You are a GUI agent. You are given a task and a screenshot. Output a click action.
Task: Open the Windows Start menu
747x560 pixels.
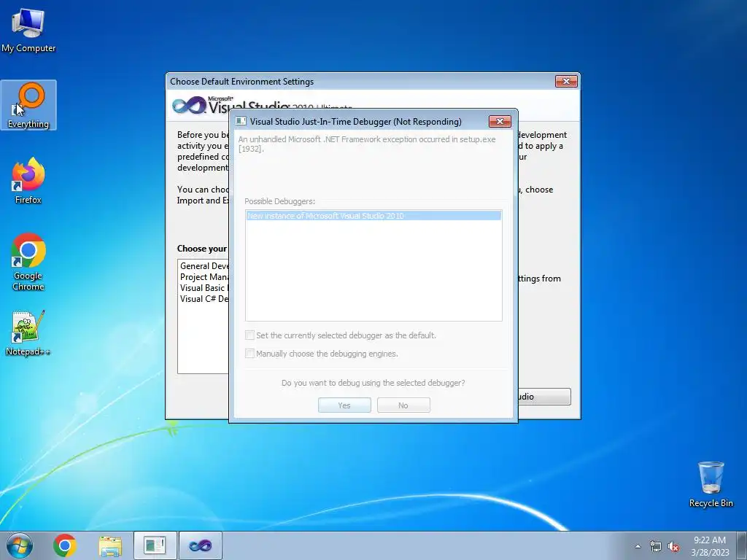[20, 545]
